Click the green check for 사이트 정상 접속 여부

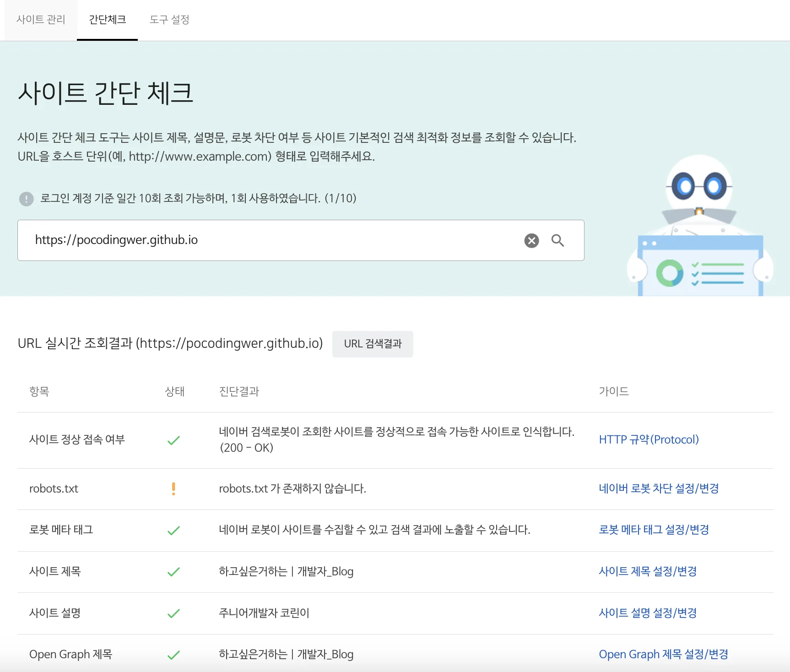click(x=173, y=440)
